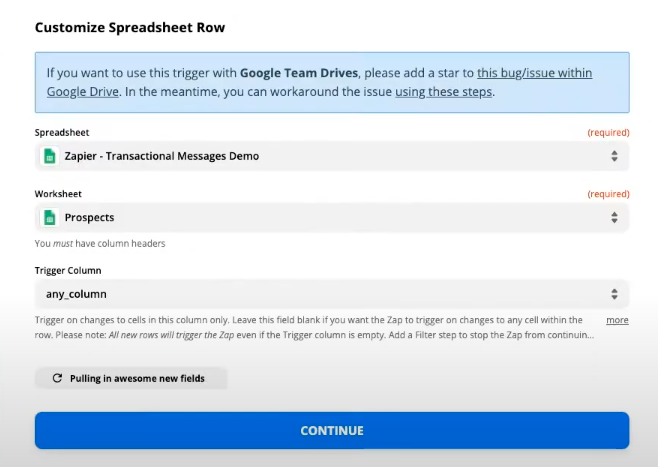Open the Trigger Column arrows dropdown
Viewport: 658px width, 467px height.
tap(614, 294)
